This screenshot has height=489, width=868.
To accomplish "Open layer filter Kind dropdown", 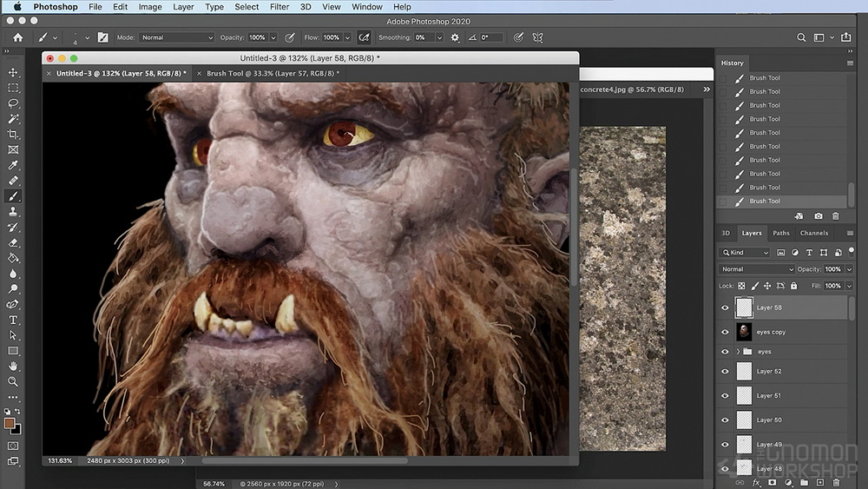I will 745,253.
